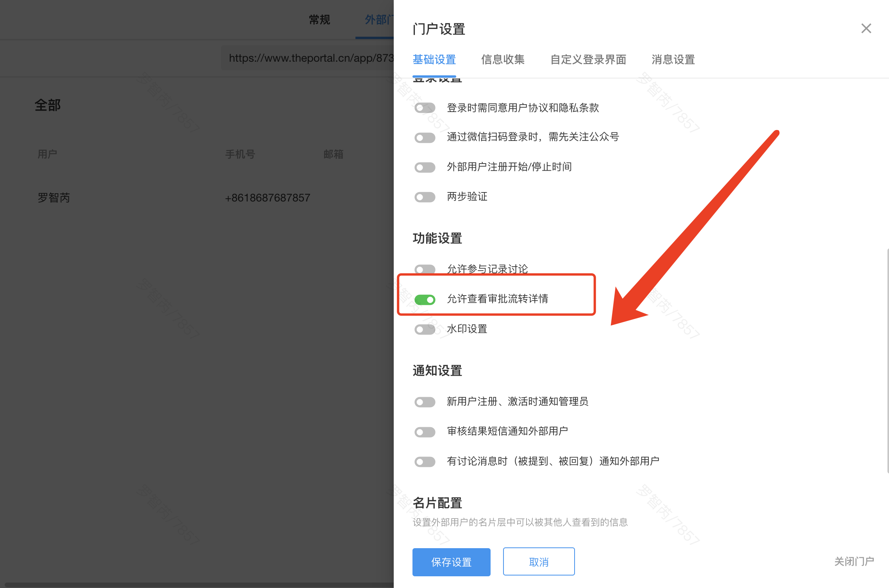Image resolution: width=889 pixels, height=588 pixels.
Task: Open the 基础设置 tab
Action: pyautogui.click(x=434, y=60)
